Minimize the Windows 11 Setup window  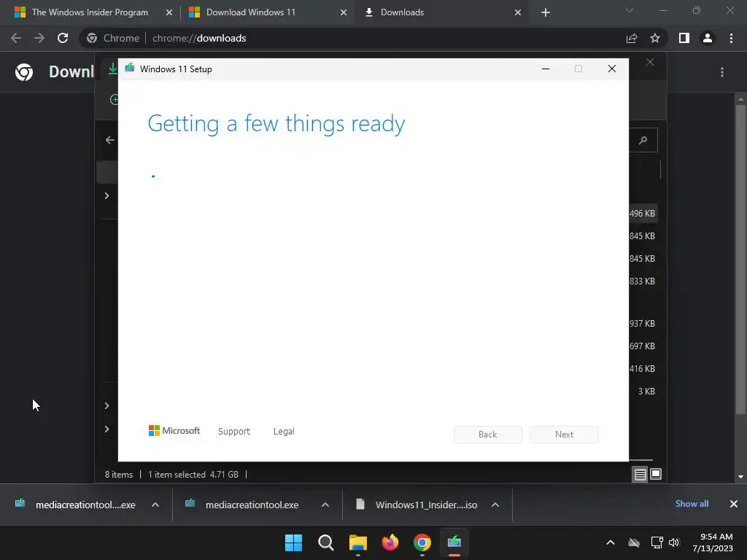(546, 69)
